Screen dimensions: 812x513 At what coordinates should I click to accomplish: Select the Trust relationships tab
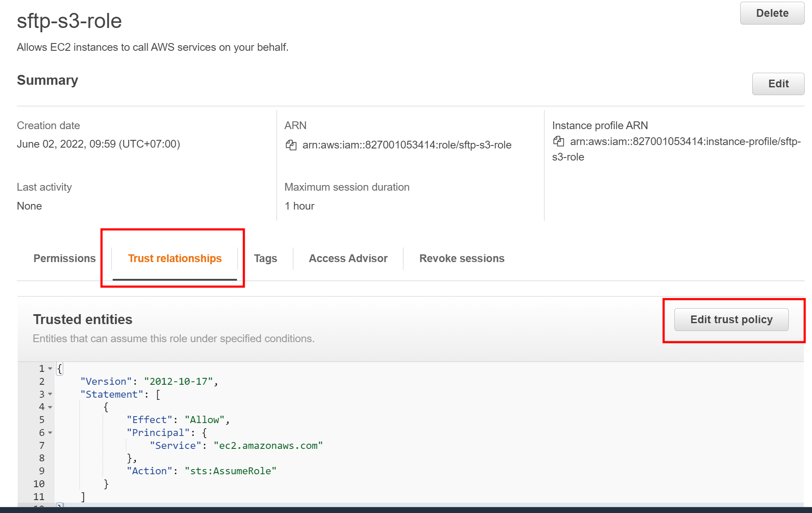tap(175, 258)
